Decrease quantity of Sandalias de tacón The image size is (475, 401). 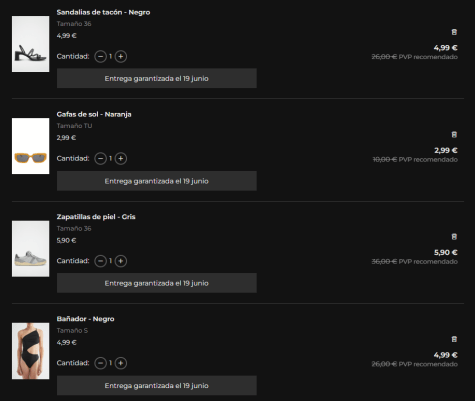pyautogui.click(x=100, y=56)
